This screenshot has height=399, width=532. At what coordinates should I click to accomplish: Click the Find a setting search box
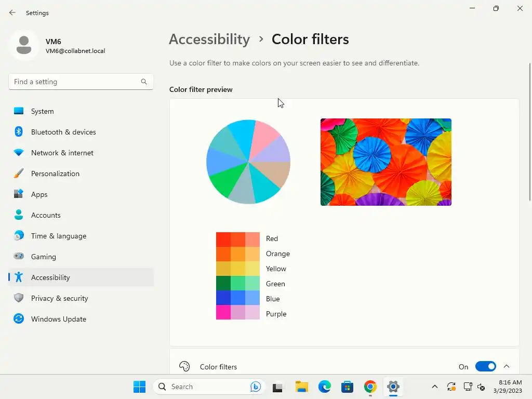[81, 82]
